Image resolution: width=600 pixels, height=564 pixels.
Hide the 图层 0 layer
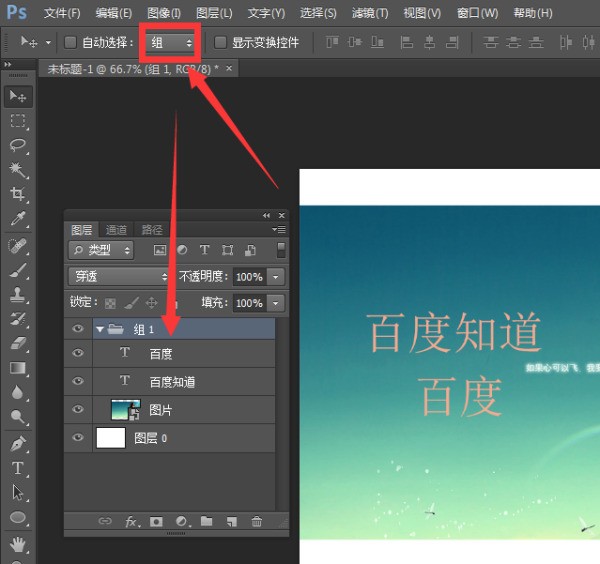[78, 437]
